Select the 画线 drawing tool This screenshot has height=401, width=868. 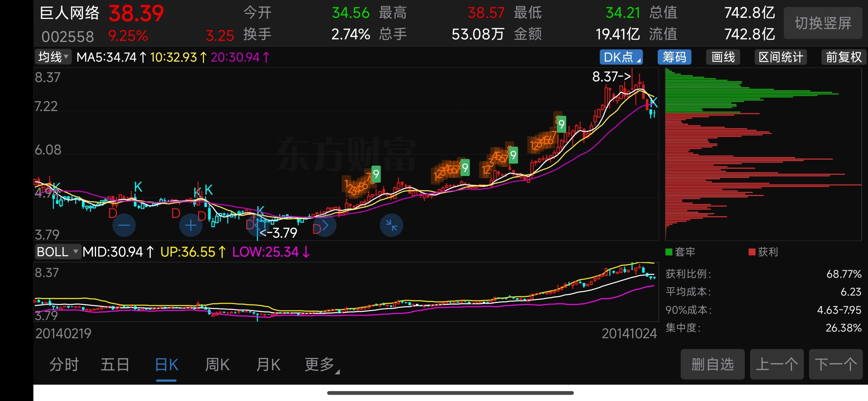[723, 57]
